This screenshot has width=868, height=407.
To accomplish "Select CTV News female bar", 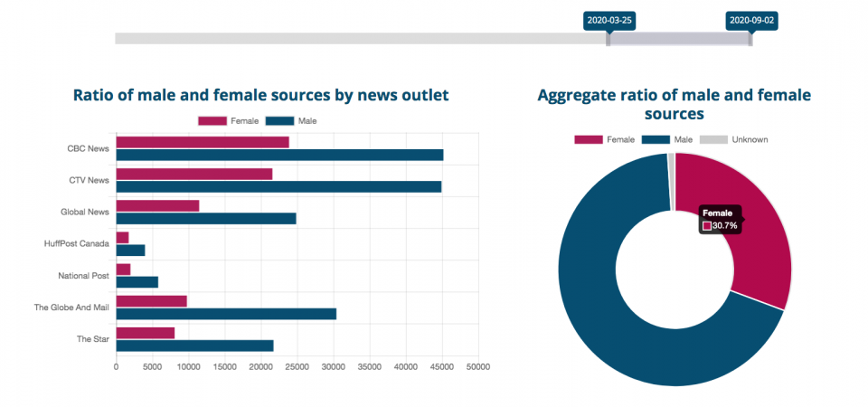I will click(193, 174).
